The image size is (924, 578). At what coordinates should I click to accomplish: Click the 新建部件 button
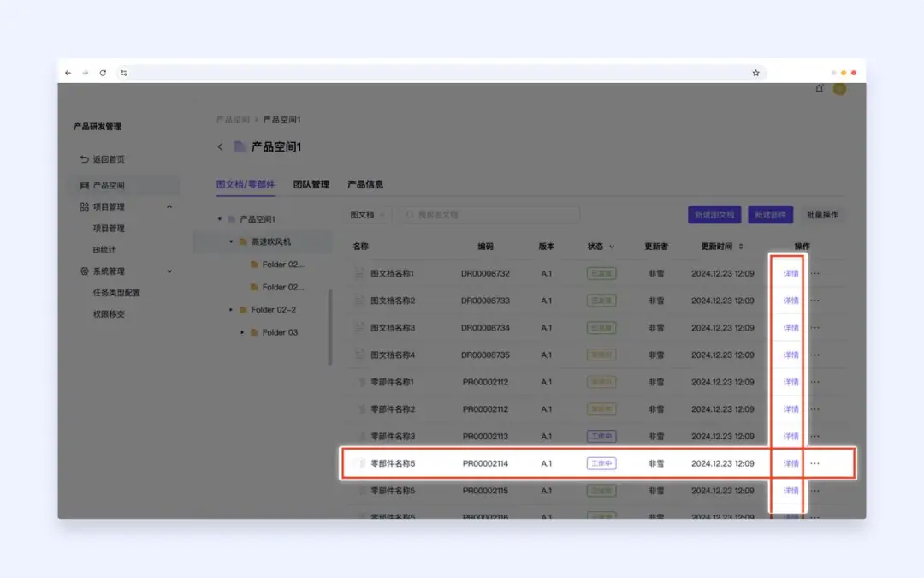coord(770,214)
